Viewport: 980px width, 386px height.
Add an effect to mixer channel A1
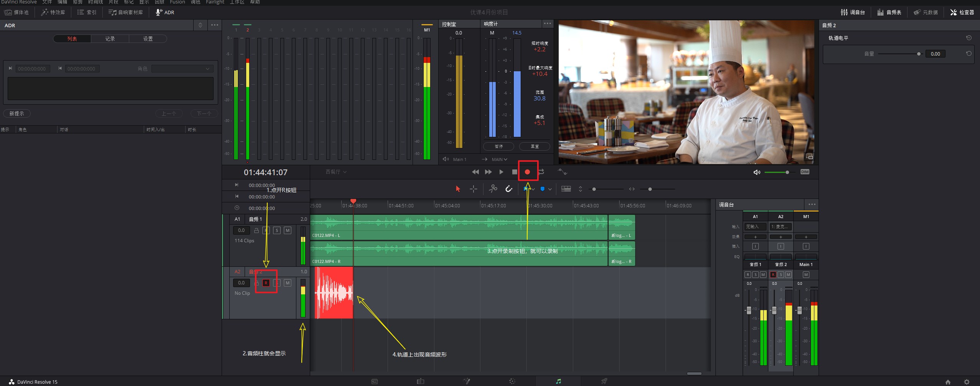[755, 237]
